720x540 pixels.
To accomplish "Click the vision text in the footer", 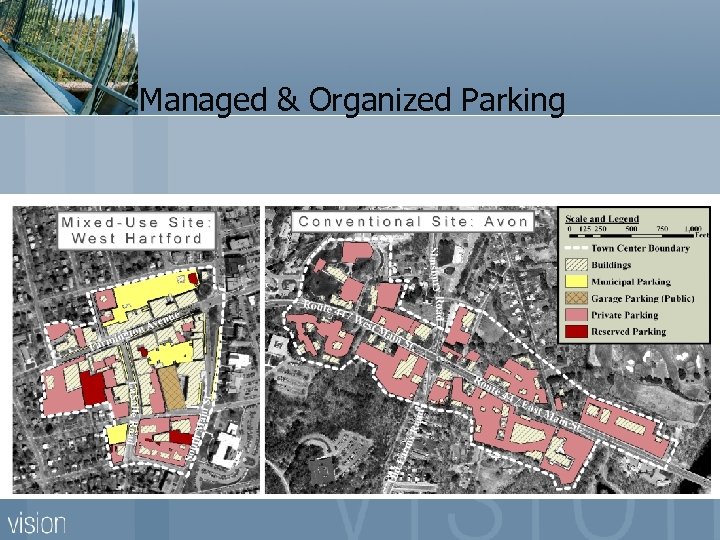I will click(x=37, y=523).
